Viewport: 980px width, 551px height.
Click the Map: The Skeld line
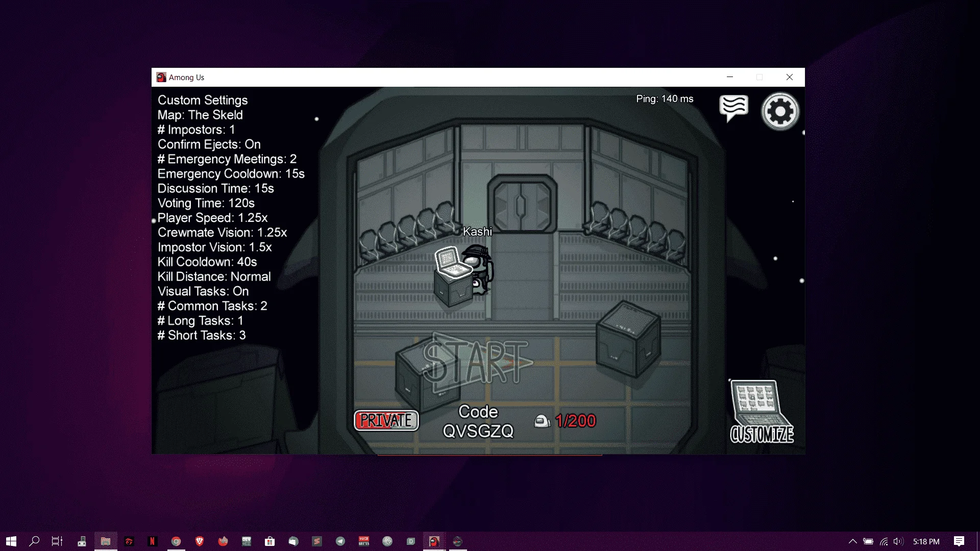(200, 115)
